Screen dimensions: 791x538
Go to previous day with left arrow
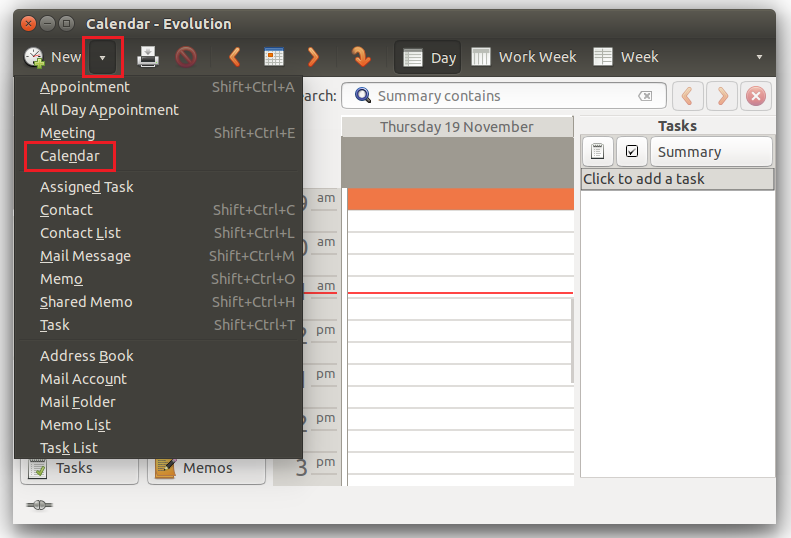235,57
